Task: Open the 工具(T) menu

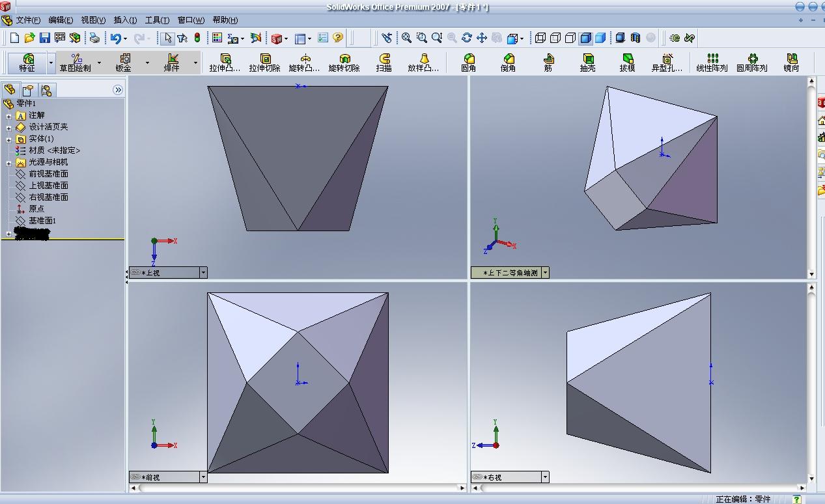Action: point(157,20)
